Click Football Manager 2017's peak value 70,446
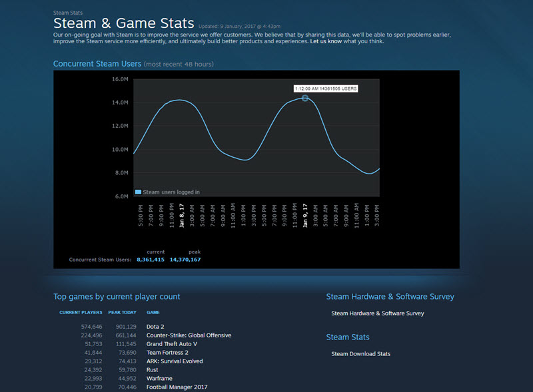 coord(127,387)
